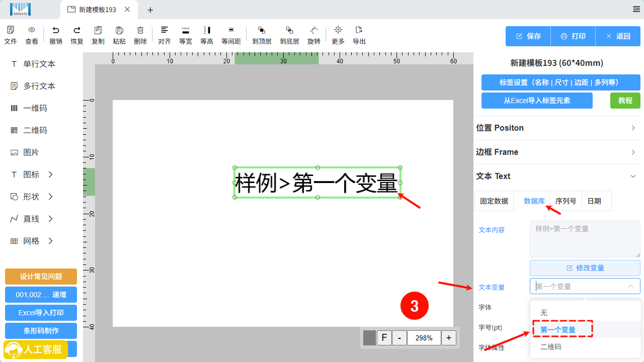644x362 pixels.
Task: Switch to 固定数据 tab
Action: pos(494,201)
